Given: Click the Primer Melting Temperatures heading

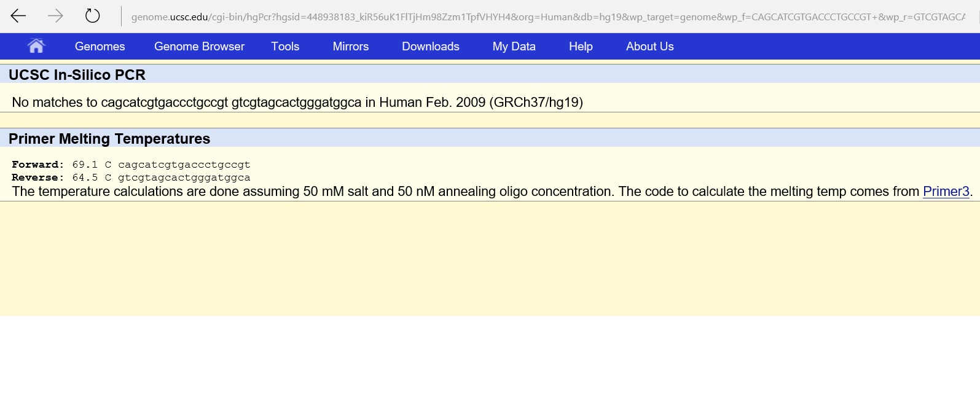Looking at the screenshot, I should (x=109, y=139).
